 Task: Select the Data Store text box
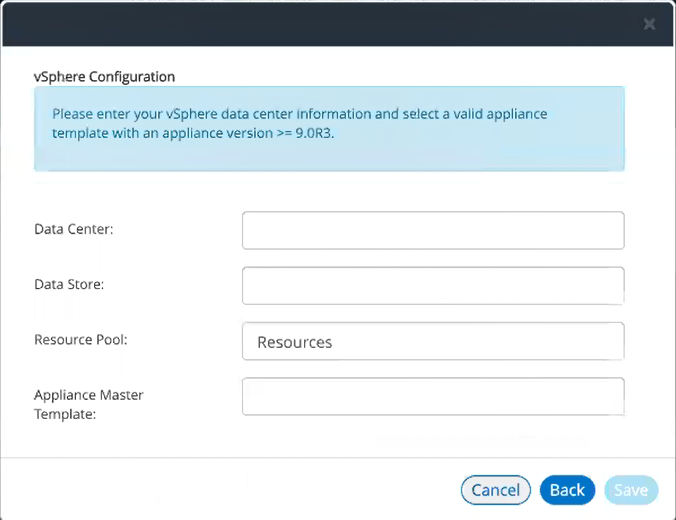[433, 285]
